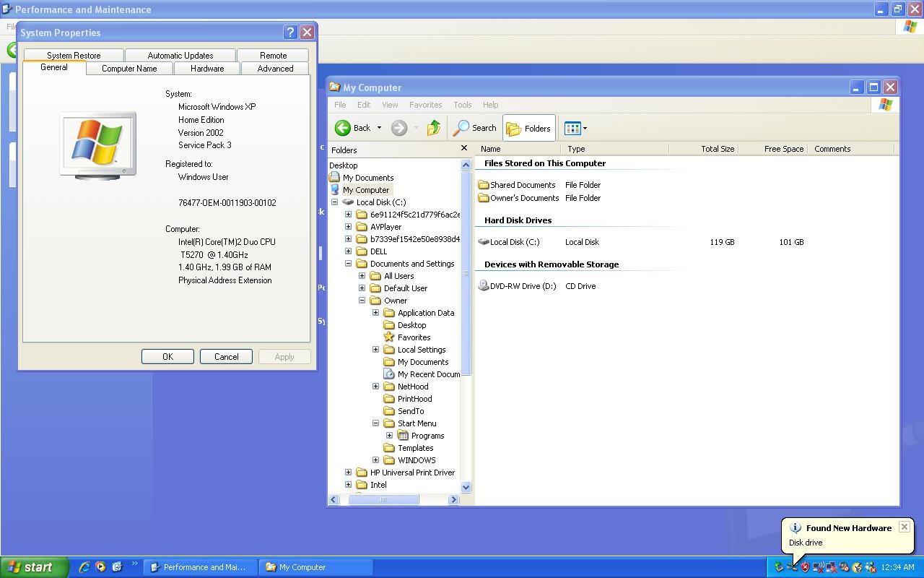The width and height of the screenshot is (924, 578).
Task: Sort by the Total Size column header
Action: 705,149
